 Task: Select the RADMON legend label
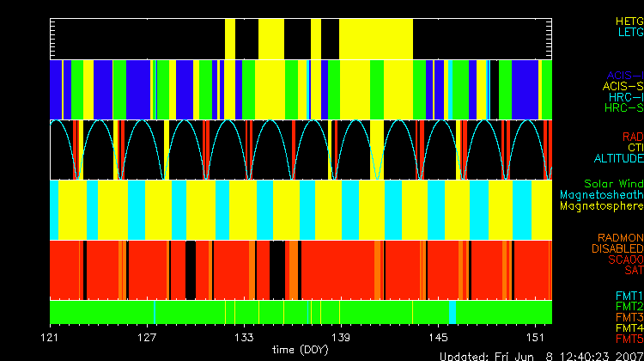pyautogui.click(x=619, y=238)
